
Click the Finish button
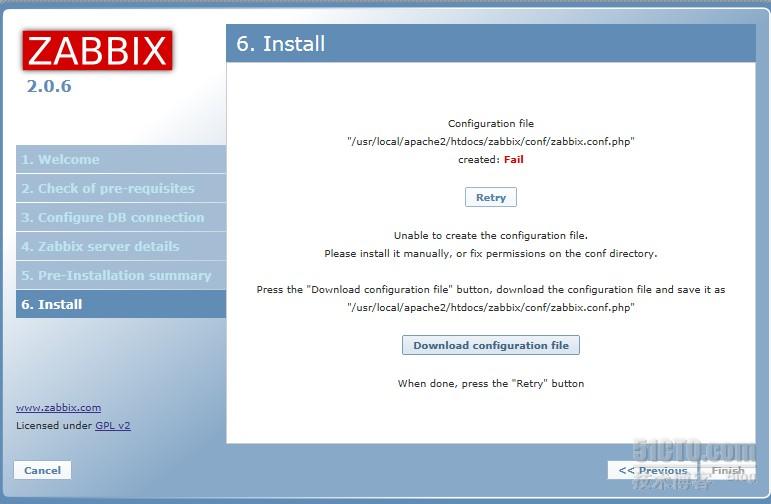click(x=728, y=470)
